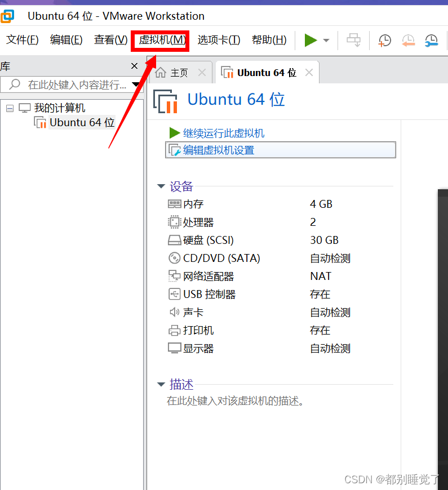Click the 声卡 sound card icon
The image size is (448, 490).
(174, 312)
